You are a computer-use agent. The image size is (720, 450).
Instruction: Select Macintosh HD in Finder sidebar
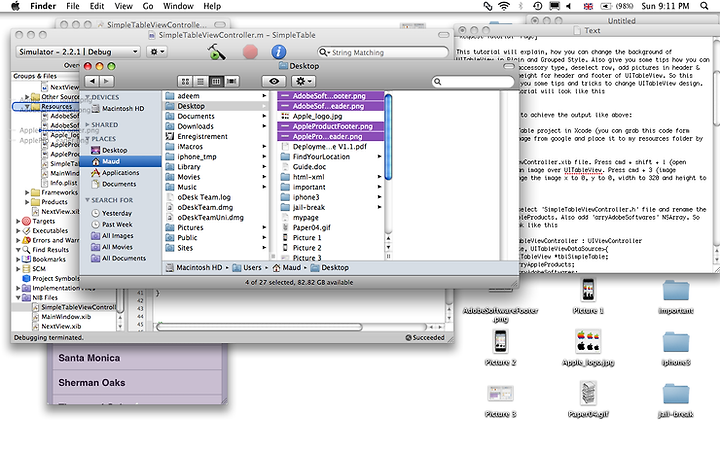[x=118, y=109]
